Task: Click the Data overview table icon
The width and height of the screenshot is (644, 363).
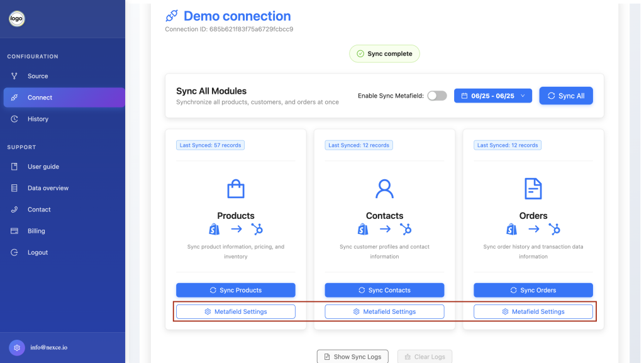Action: pos(14,187)
